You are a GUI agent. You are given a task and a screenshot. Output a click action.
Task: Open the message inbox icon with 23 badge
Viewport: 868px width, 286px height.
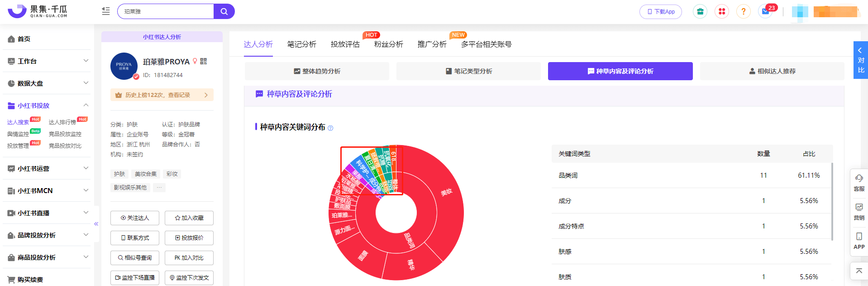coord(766,11)
